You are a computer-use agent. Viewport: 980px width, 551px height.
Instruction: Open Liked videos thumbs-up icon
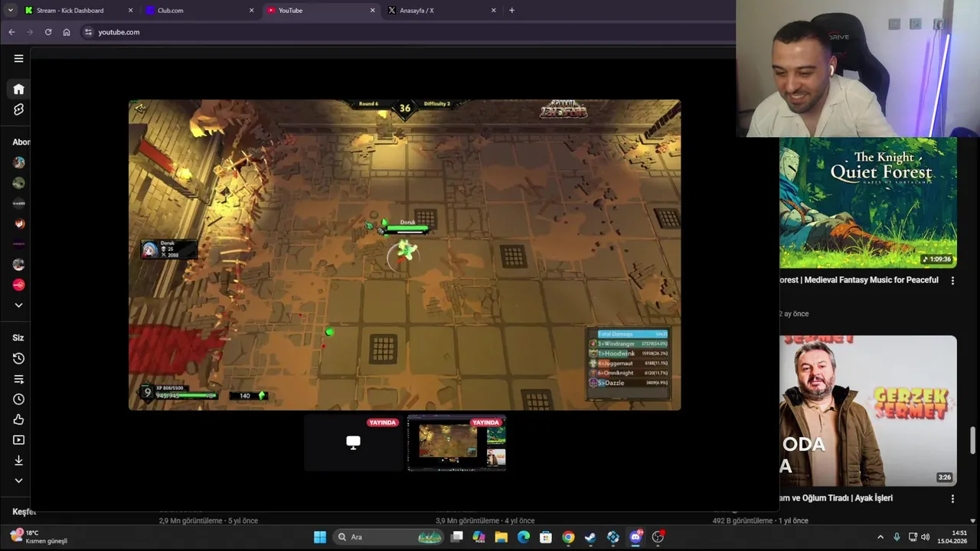pos(18,419)
